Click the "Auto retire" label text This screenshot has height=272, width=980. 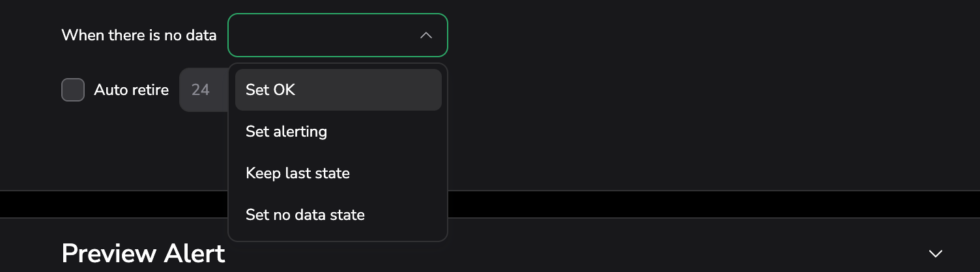pos(131,90)
